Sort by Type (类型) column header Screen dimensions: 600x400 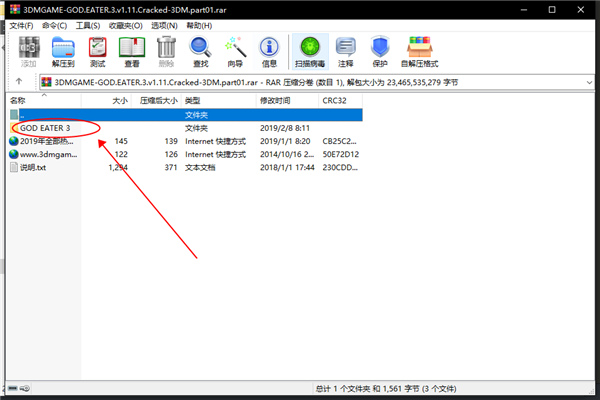tap(218, 101)
